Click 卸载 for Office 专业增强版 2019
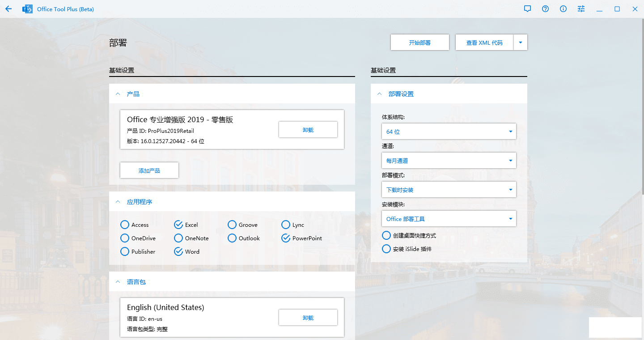 pyautogui.click(x=308, y=130)
